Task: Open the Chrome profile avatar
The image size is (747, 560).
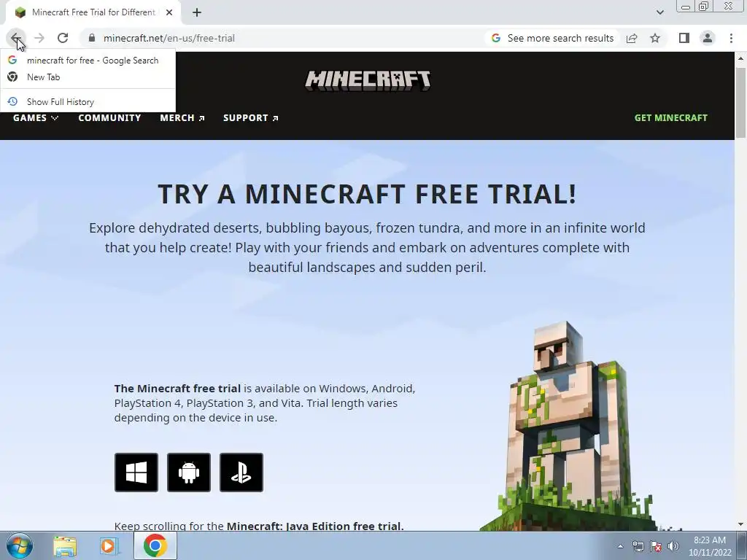Action: point(708,38)
